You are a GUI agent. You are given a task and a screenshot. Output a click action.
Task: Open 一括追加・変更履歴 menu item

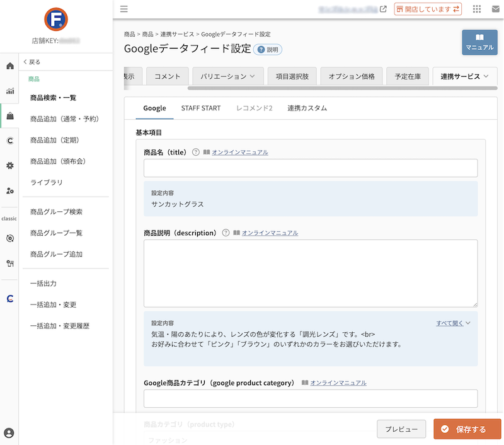click(x=60, y=326)
